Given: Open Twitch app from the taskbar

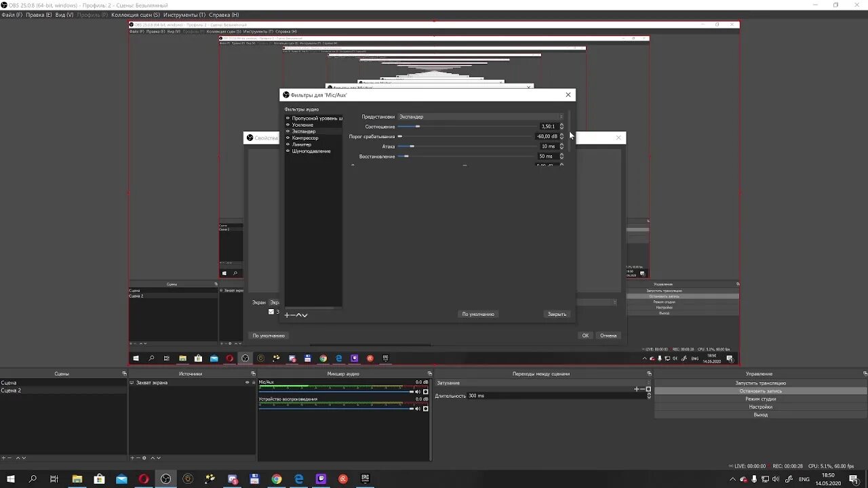Looking at the screenshot, I should coord(321,479).
